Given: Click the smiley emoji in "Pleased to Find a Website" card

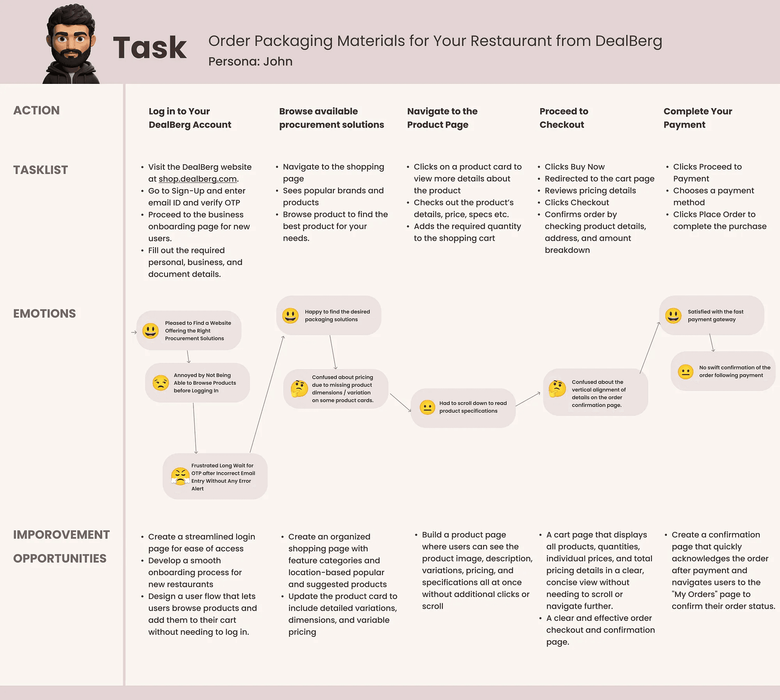Looking at the screenshot, I should [151, 331].
